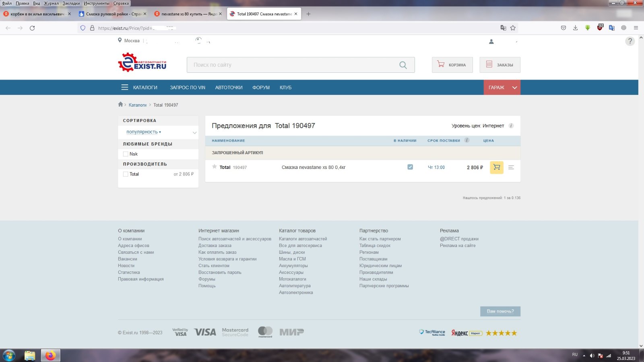Click the Цена column header

tap(488, 140)
